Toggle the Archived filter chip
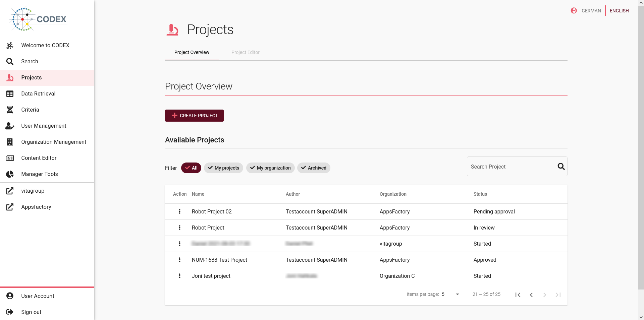The image size is (644, 320). click(314, 168)
